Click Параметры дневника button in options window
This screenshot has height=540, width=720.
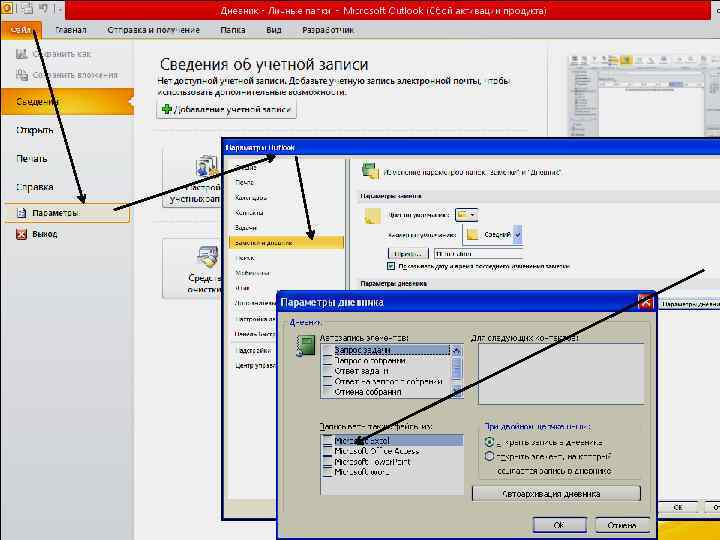[689, 304]
